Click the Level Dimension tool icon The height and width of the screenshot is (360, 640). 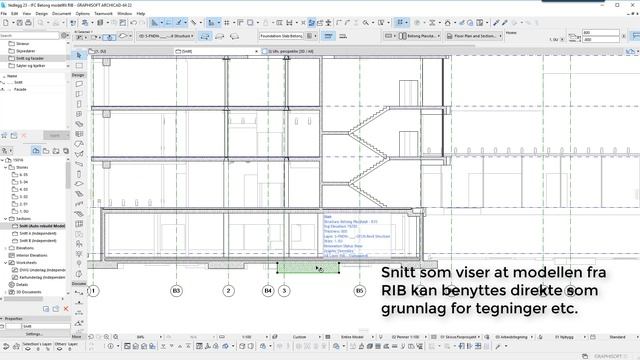pyautogui.click(x=79, y=303)
